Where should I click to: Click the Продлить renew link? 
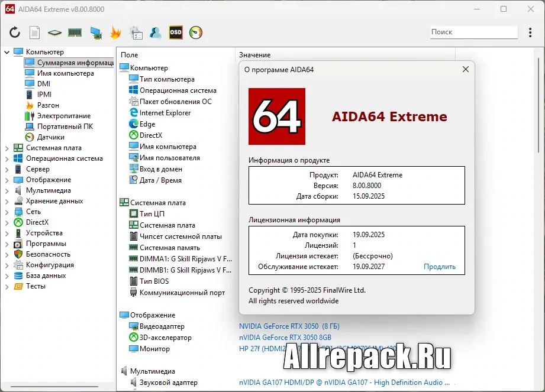pyautogui.click(x=439, y=267)
